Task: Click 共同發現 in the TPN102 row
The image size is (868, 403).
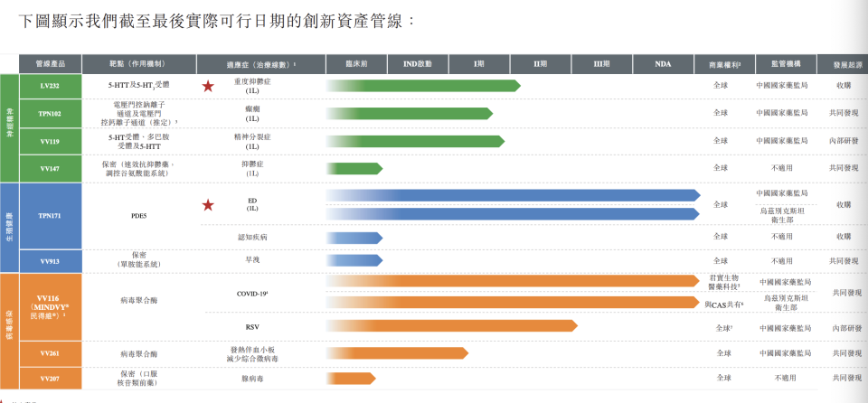Action: [844, 113]
